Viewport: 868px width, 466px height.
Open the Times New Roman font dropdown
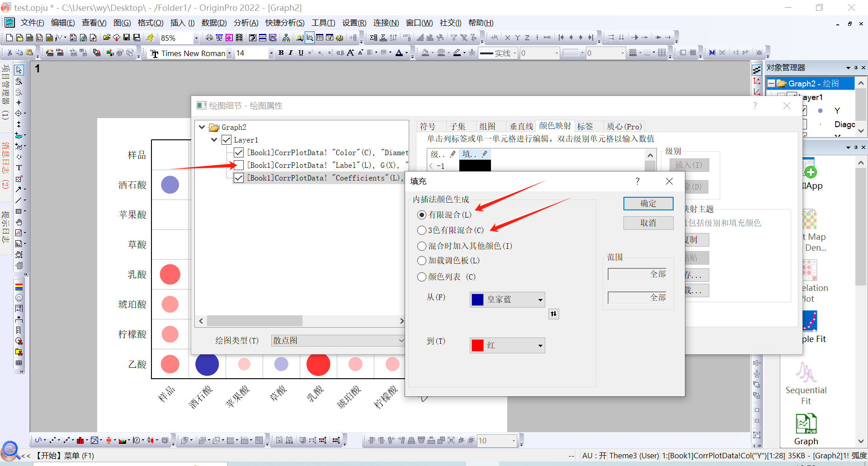click(x=229, y=53)
